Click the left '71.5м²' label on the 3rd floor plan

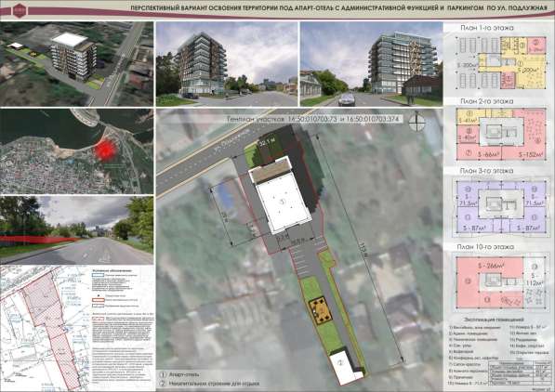[x=468, y=203]
